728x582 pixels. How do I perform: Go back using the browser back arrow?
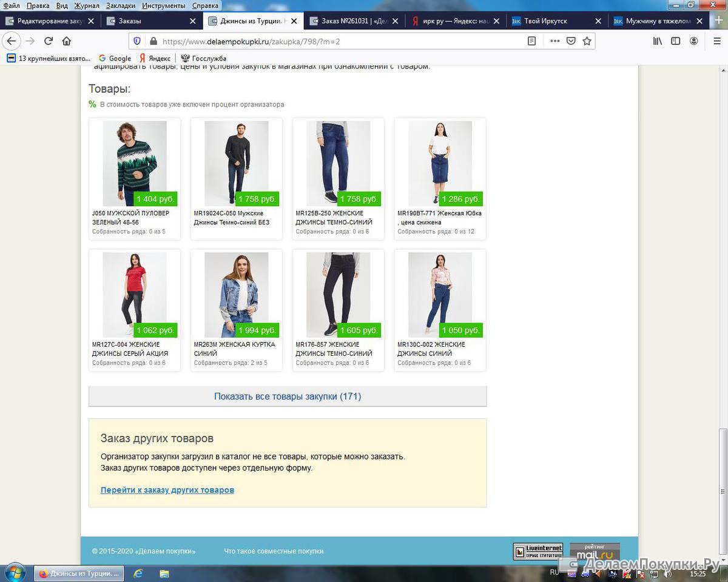tap(12, 41)
